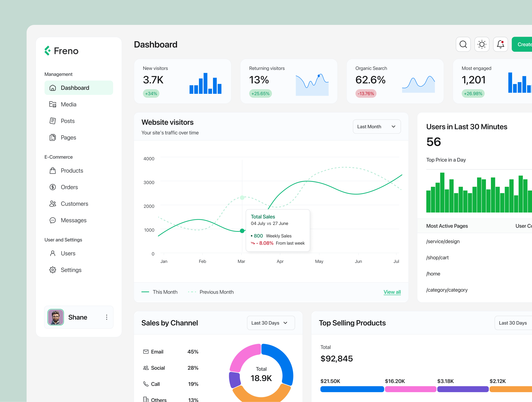Open the Users sidebar item
Image resolution: width=532 pixels, height=402 pixels.
pos(68,253)
